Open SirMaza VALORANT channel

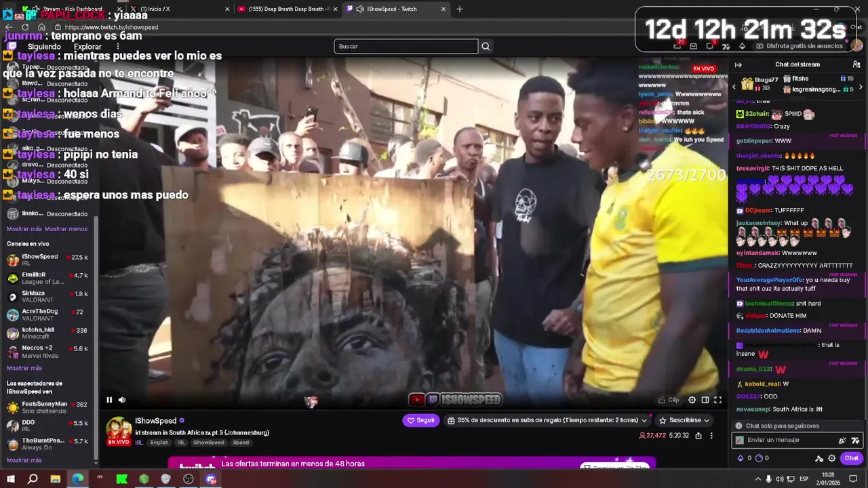(x=48, y=296)
